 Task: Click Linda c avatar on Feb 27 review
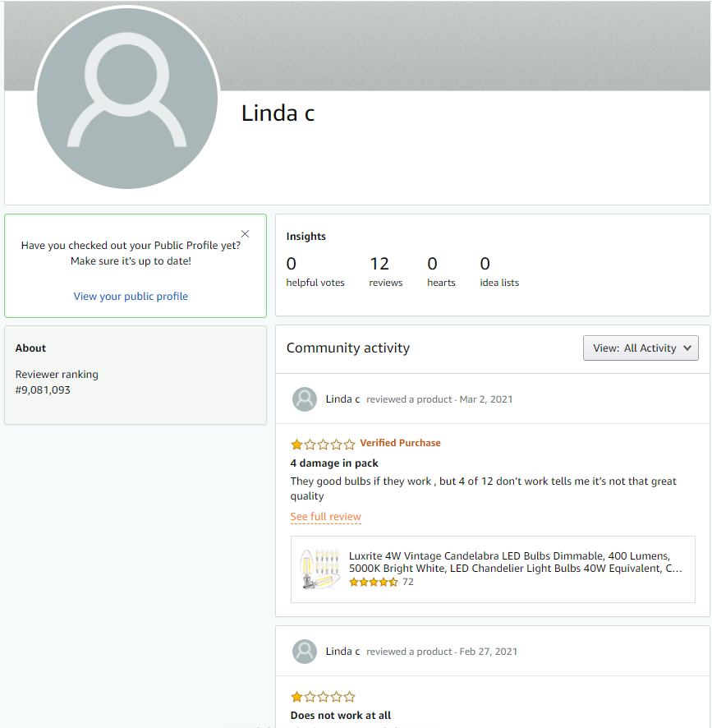tap(305, 652)
